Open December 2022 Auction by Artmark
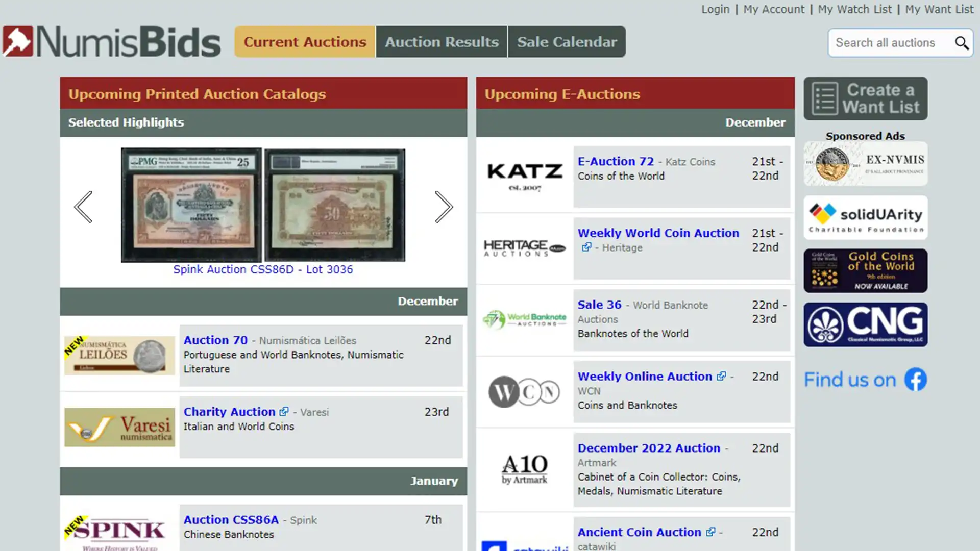Image resolution: width=980 pixels, height=551 pixels. [649, 448]
